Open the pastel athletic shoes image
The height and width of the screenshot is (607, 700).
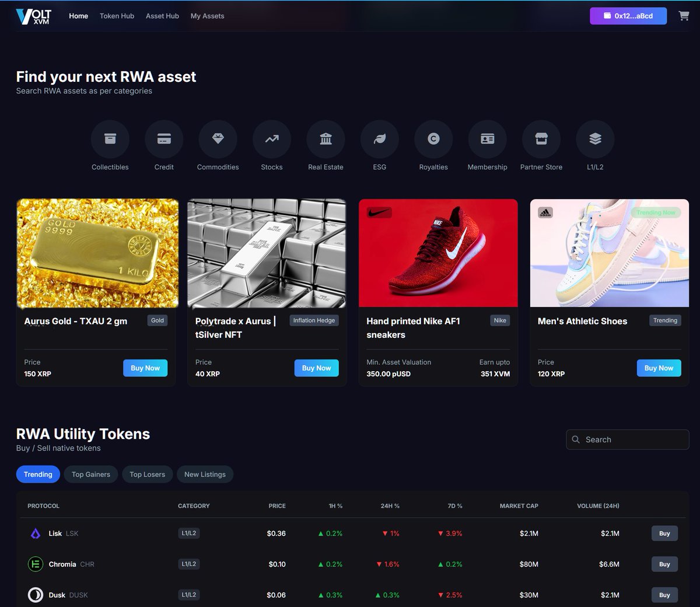pos(610,253)
